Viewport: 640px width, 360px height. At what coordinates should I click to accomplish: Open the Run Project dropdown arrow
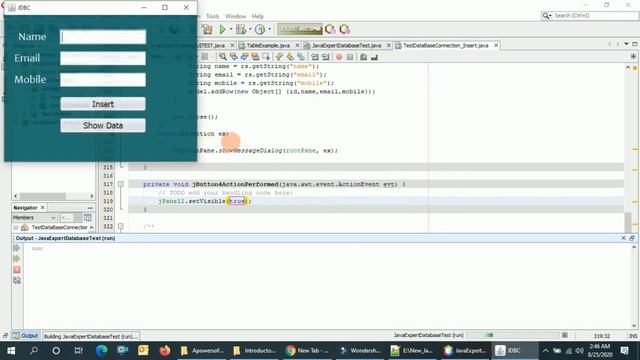[231, 29]
